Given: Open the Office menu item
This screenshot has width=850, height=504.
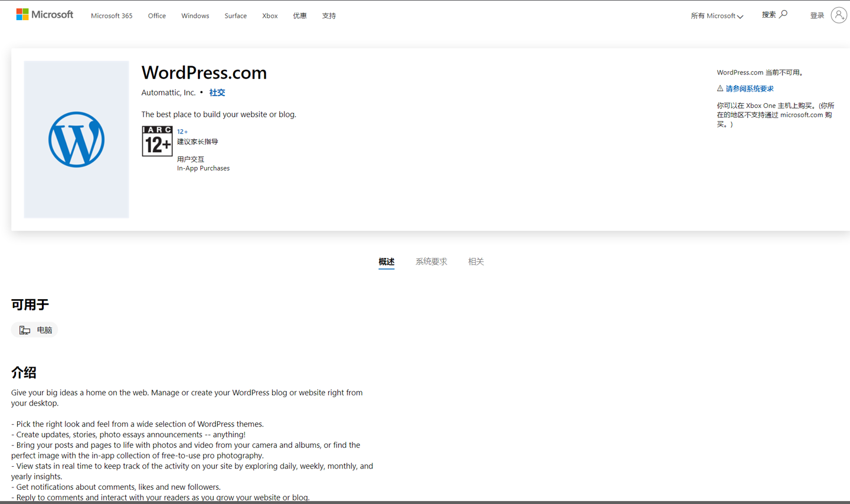Looking at the screenshot, I should point(156,16).
